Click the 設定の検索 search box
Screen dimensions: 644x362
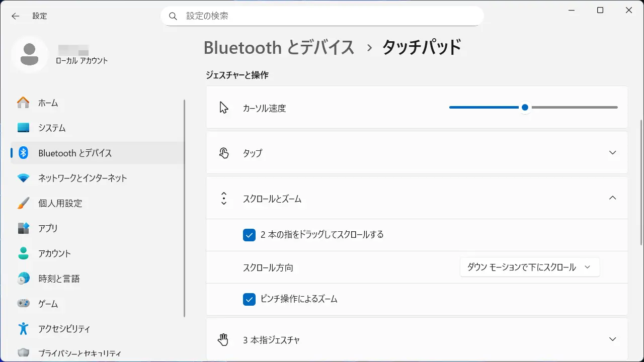[x=322, y=16]
